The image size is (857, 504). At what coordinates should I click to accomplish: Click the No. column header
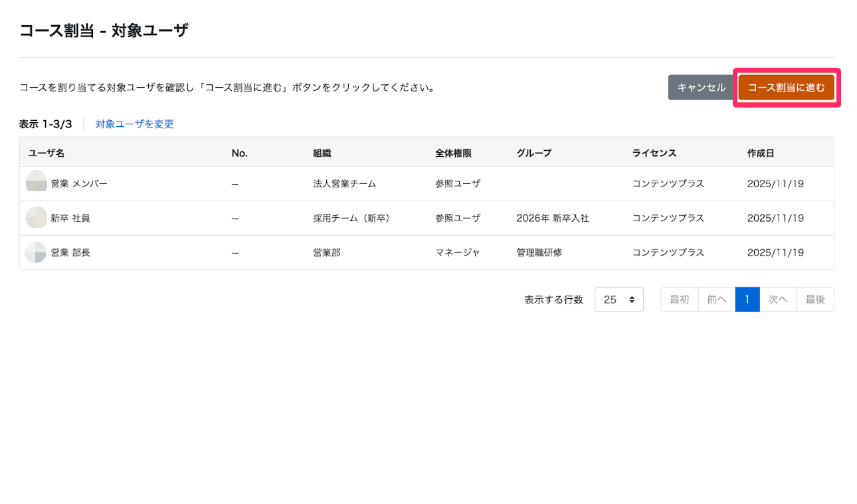click(x=239, y=153)
